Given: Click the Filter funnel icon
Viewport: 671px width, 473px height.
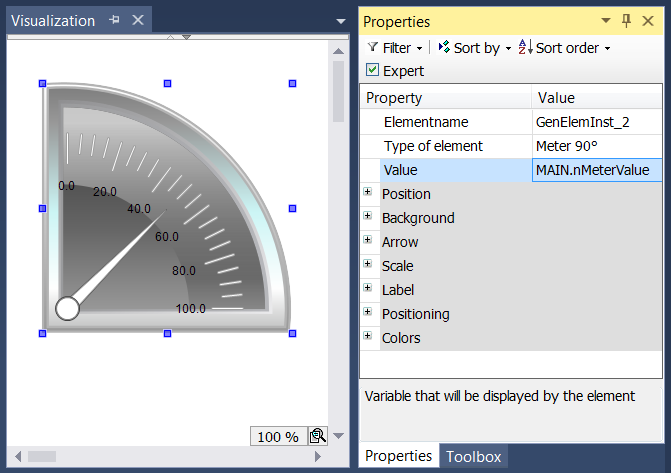Looking at the screenshot, I should tap(373, 47).
